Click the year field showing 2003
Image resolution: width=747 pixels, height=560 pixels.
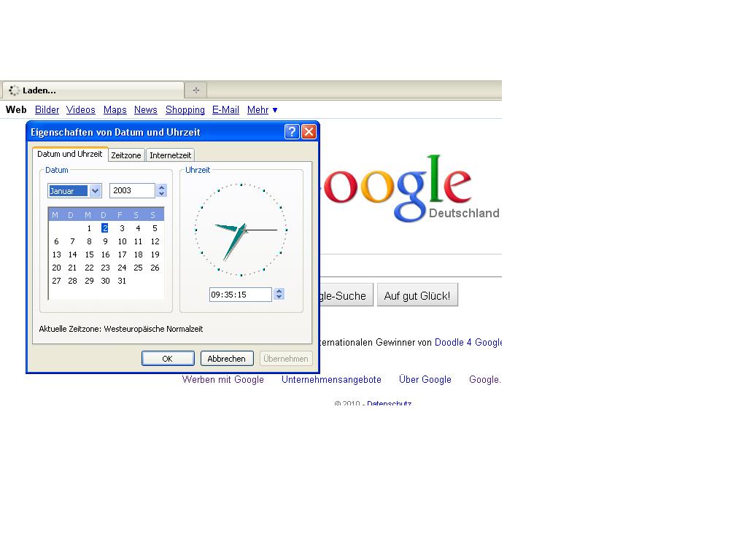(x=131, y=190)
